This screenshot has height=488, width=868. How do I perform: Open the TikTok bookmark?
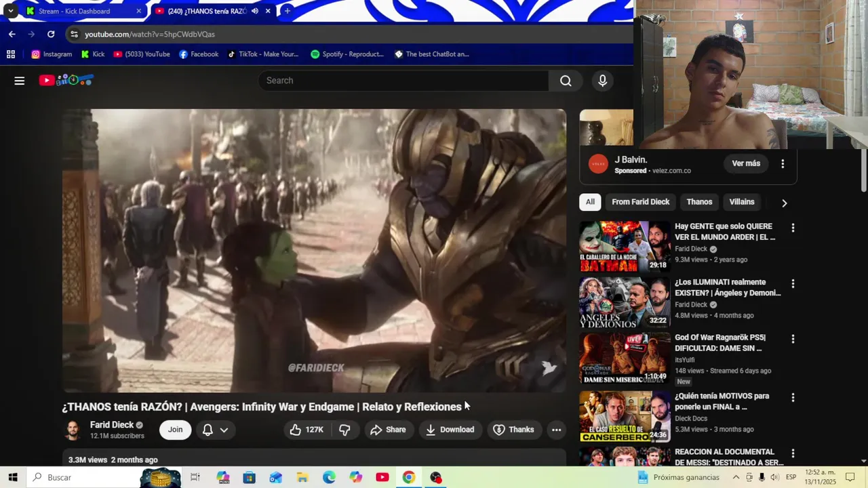click(x=263, y=54)
